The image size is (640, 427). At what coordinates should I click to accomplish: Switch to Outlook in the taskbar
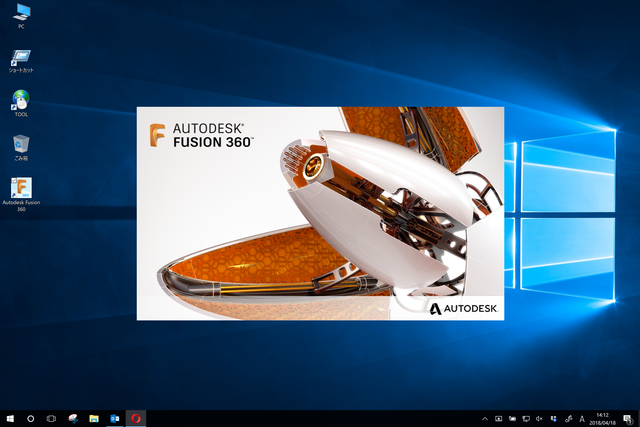coord(115,418)
